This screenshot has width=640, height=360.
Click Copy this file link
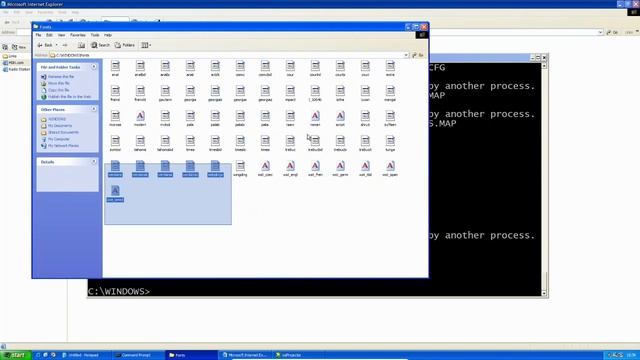(x=58, y=90)
